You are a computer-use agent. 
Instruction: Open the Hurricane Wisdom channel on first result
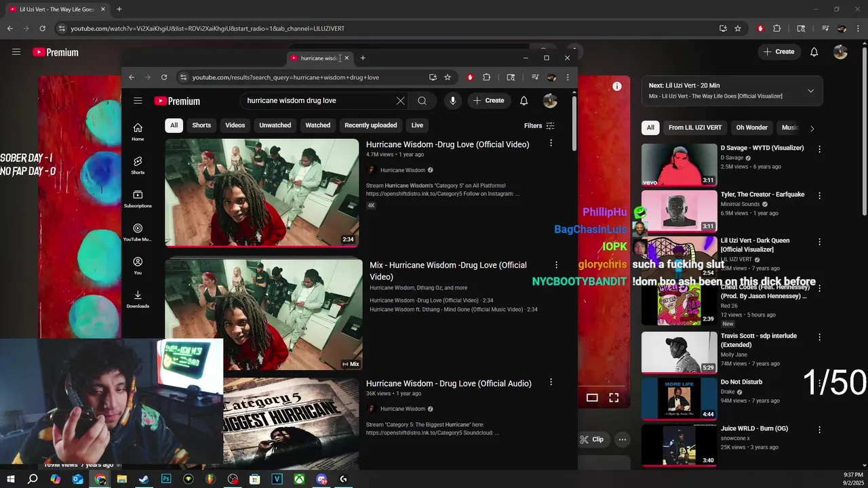click(402, 170)
